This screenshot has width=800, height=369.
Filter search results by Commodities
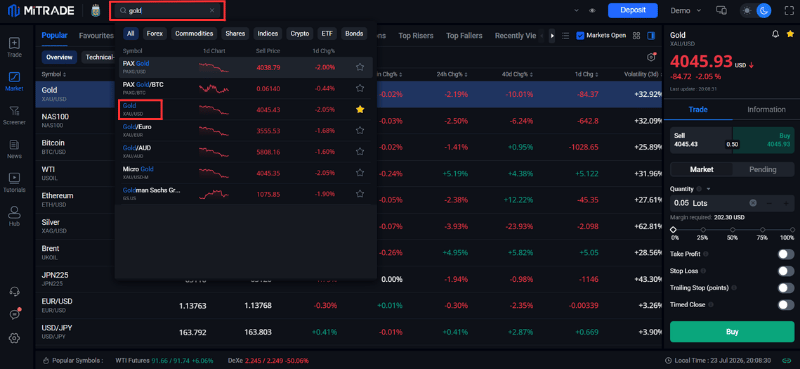(x=194, y=34)
